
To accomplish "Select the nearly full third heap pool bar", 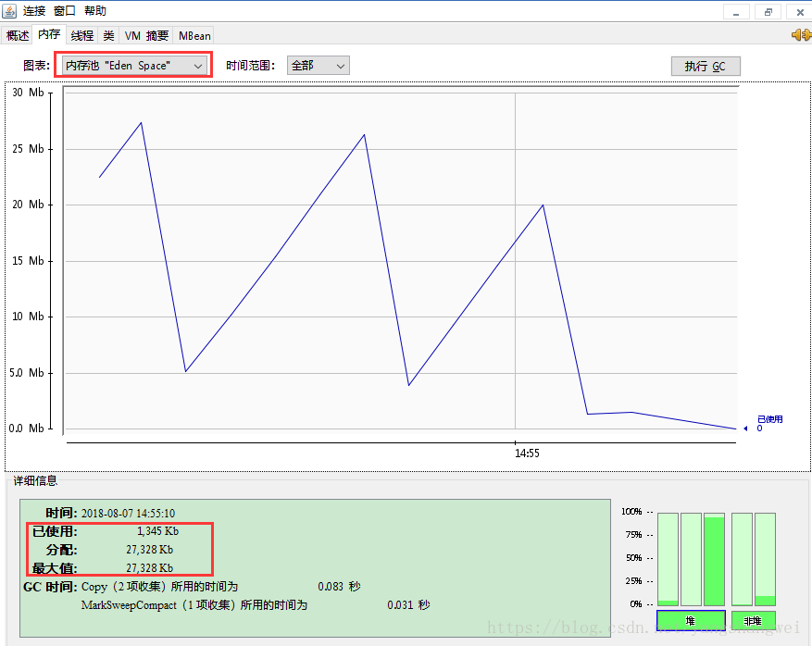I will (x=714, y=558).
